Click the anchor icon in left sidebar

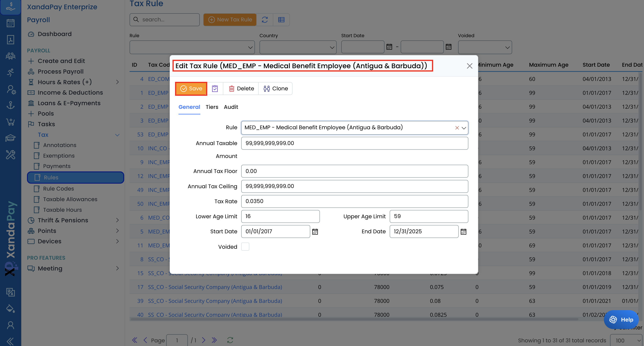[10, 105]
